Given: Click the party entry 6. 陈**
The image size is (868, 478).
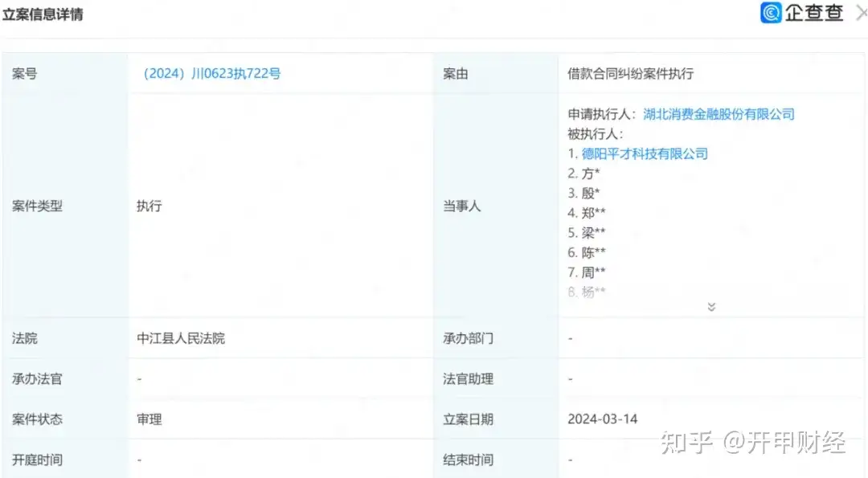Looking at the screenshot, I should pyautogui.click(x=586, y=253).
